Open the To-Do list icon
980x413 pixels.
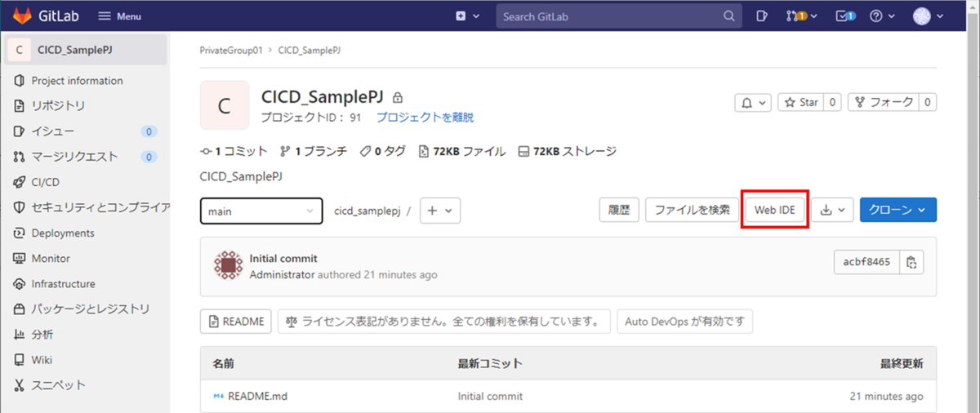pyautogui.click(x=845, y=16)
